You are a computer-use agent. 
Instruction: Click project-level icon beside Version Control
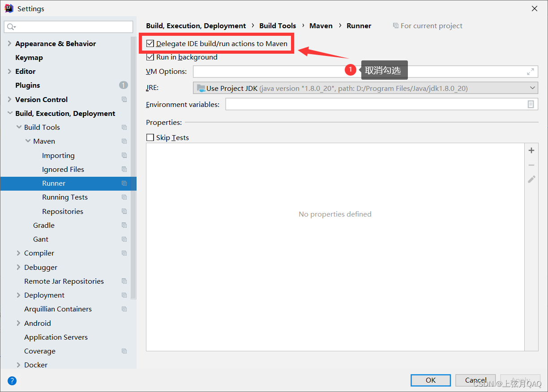(x=124, y=99)
